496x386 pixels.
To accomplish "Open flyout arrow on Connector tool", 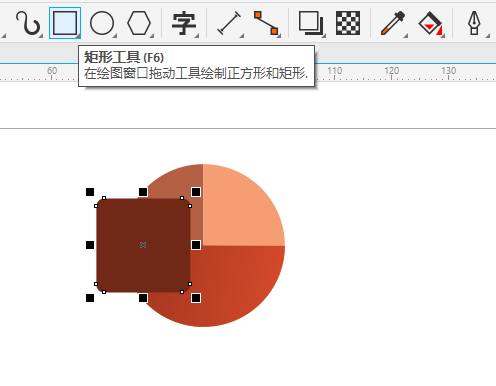I will [x=279, y=36].
